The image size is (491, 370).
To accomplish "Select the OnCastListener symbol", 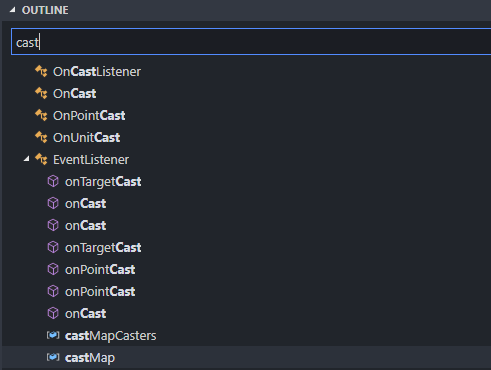I will (97, 72).
